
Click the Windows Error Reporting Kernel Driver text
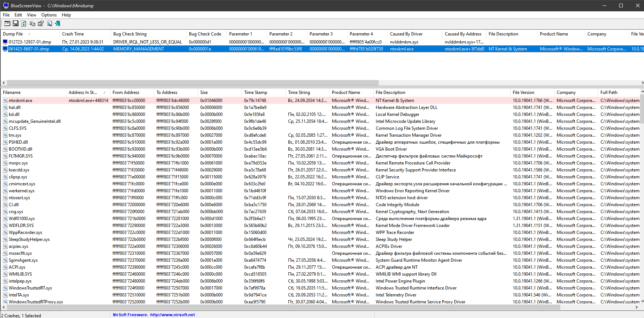point(413,191)
